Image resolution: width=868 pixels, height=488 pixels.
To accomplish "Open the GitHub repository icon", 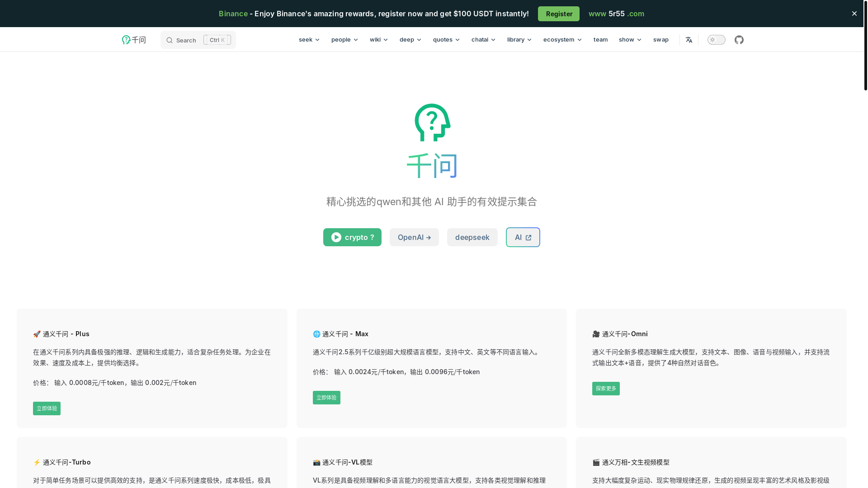I will coord(739,40).
